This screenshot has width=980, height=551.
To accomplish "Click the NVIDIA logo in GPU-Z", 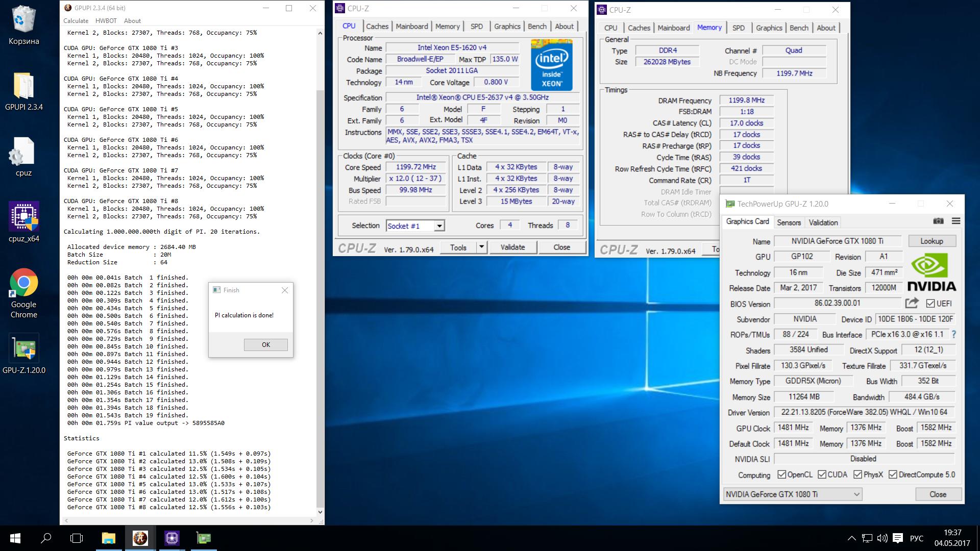I will point(932,273).
